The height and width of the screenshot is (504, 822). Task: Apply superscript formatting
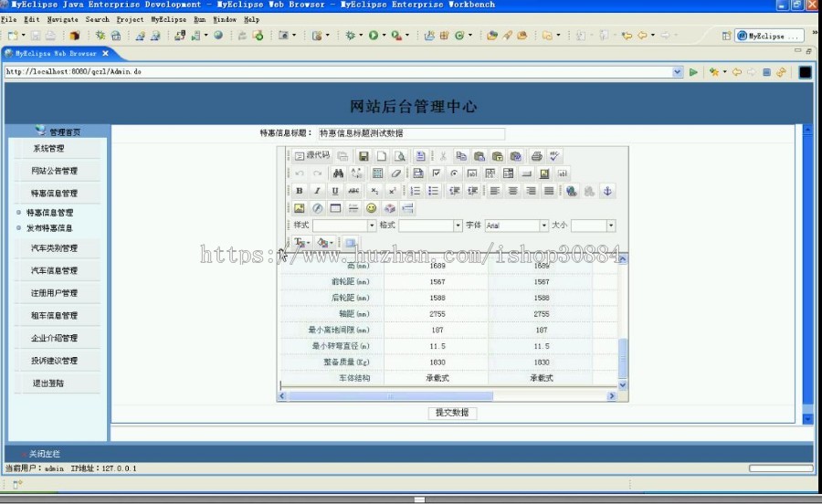(392, 191)
